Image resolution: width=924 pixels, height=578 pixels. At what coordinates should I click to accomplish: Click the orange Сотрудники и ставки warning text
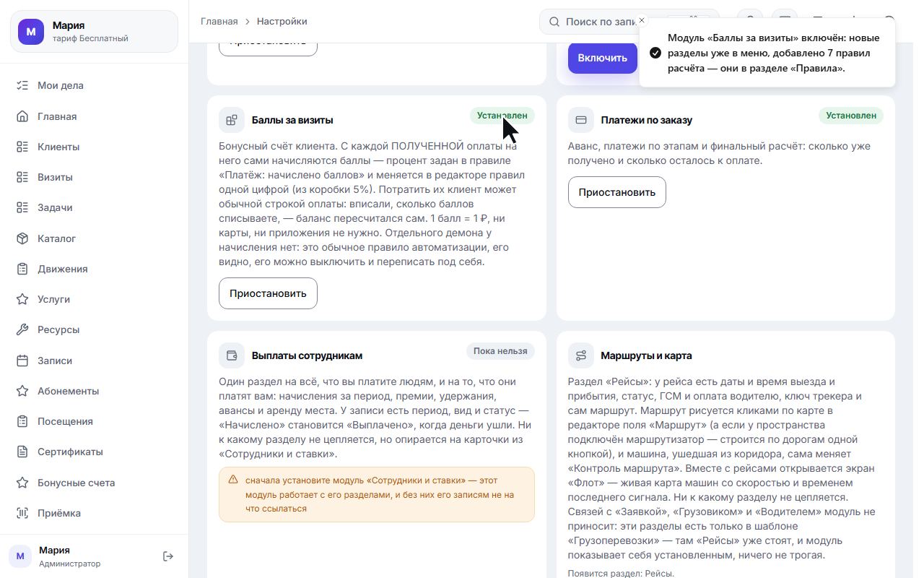(380, 494)
